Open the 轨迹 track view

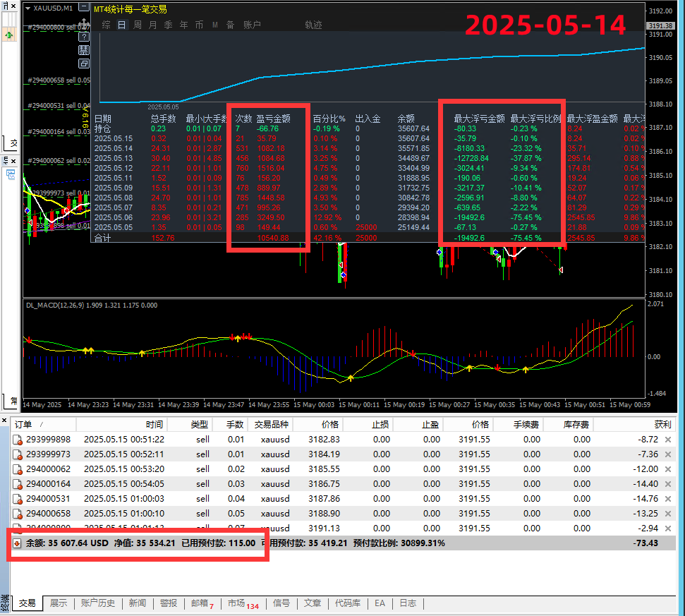tap(313, 25)
